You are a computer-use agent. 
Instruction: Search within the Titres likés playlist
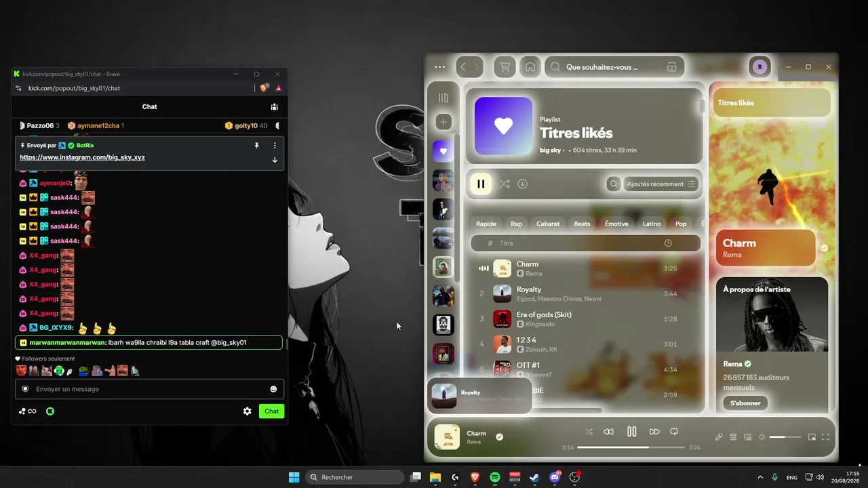point(614,184)
